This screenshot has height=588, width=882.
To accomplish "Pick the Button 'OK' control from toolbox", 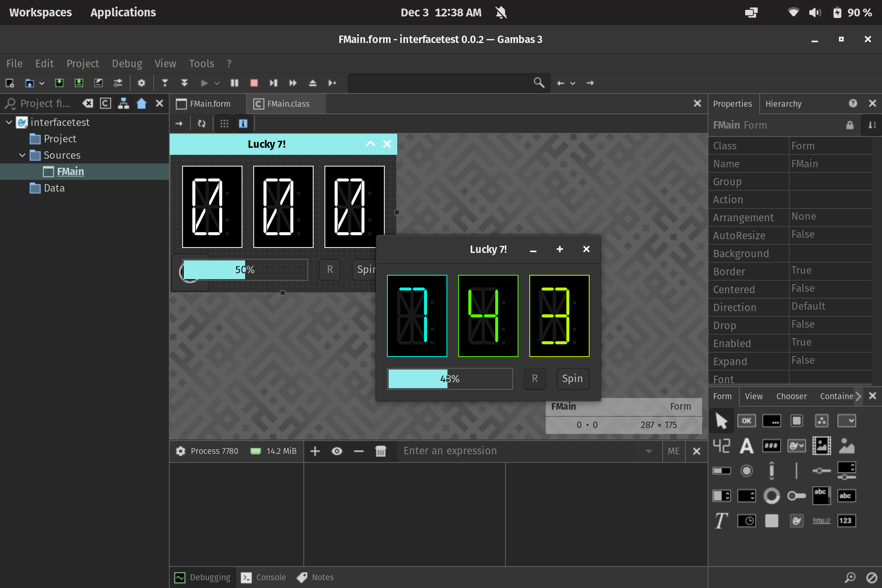I will pyautogui.click(x=746, y=421).
